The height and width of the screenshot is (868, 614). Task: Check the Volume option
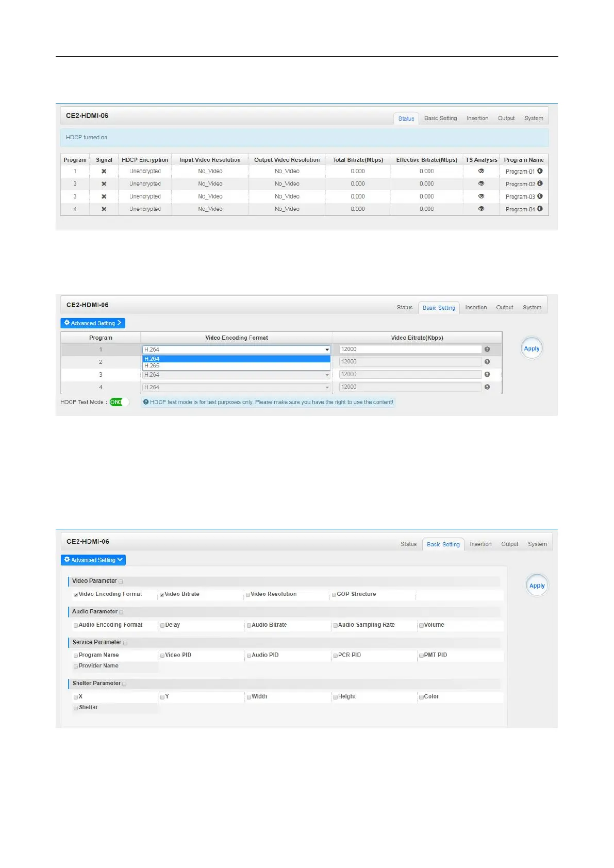[421, 625]
